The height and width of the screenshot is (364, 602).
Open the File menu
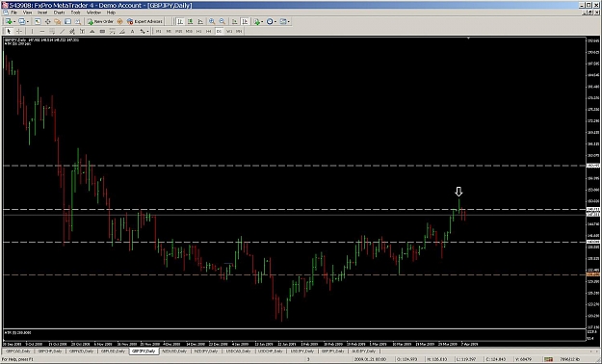coord(13,13)
